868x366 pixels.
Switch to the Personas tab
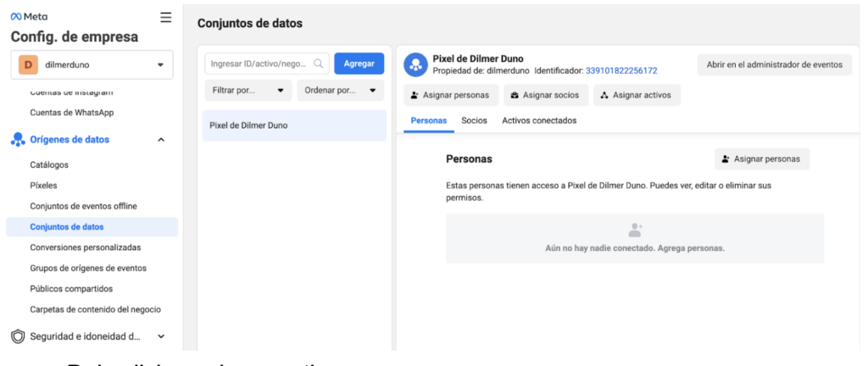(428, 120)
